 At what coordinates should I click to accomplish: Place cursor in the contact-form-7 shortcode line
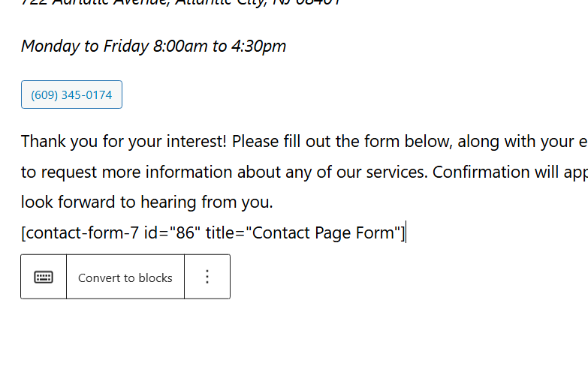point(213,232)
